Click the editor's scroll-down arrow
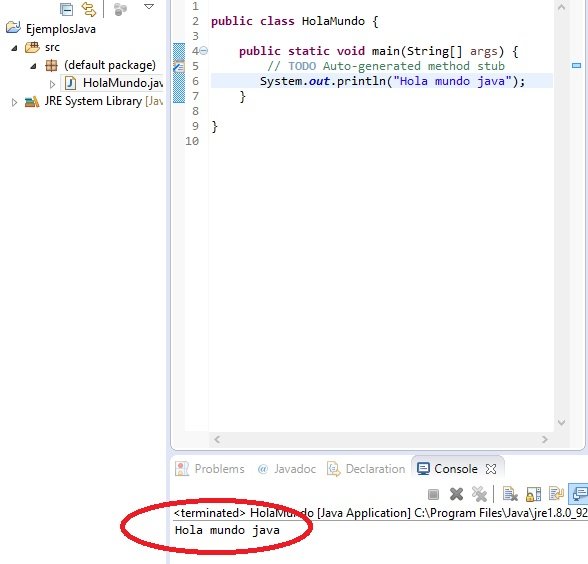The image size is (588, 564). [561, 423]
